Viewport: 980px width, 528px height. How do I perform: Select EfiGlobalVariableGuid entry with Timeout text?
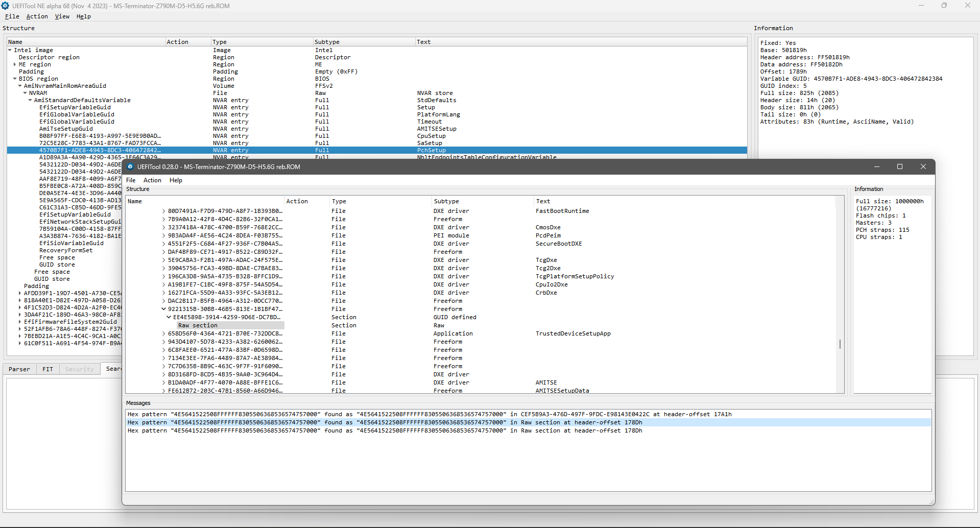(377, 122)
